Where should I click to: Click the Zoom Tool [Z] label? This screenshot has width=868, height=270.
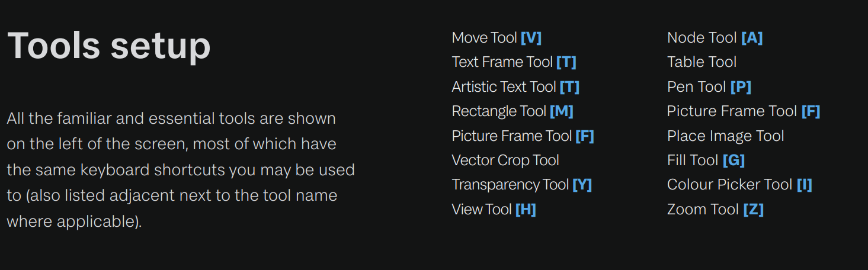click(x=715, y=210)
